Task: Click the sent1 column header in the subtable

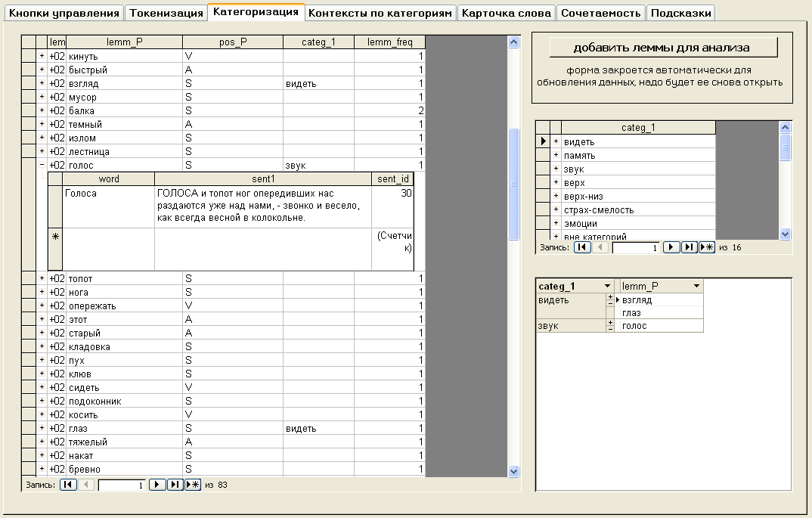Action: point(263,178)
